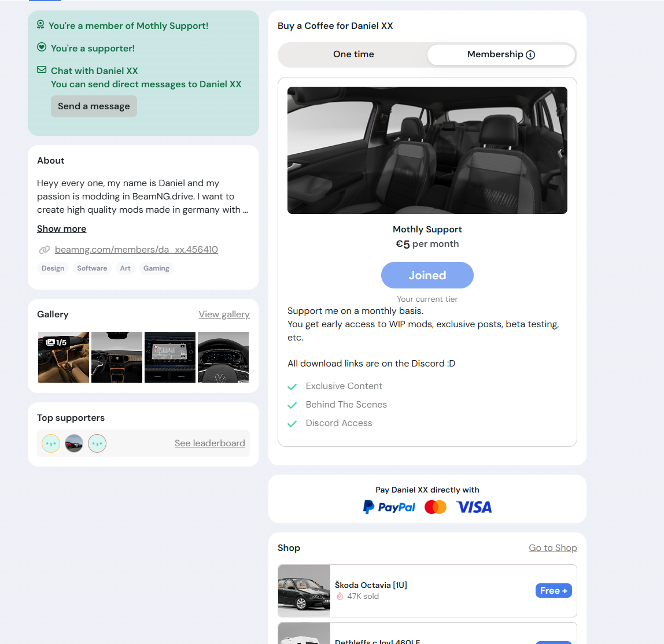Screen dimensions: 664x644
Task: Send a message to Daniel XX
Action: point(94,106)
